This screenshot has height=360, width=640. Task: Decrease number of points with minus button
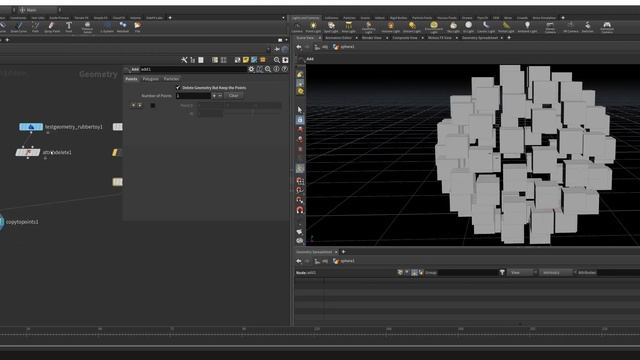[x=220, y=96]
